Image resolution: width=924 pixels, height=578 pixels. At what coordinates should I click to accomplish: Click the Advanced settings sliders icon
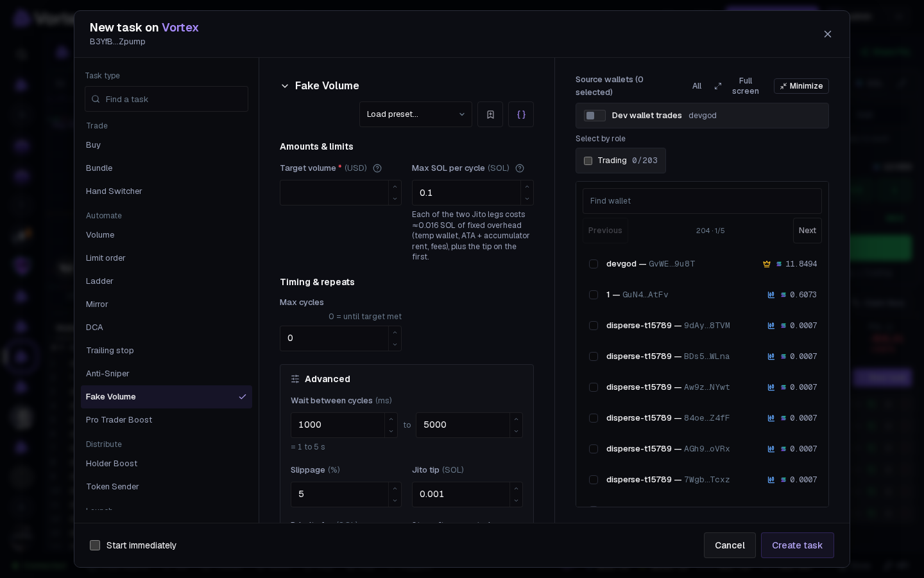(295, 379)
